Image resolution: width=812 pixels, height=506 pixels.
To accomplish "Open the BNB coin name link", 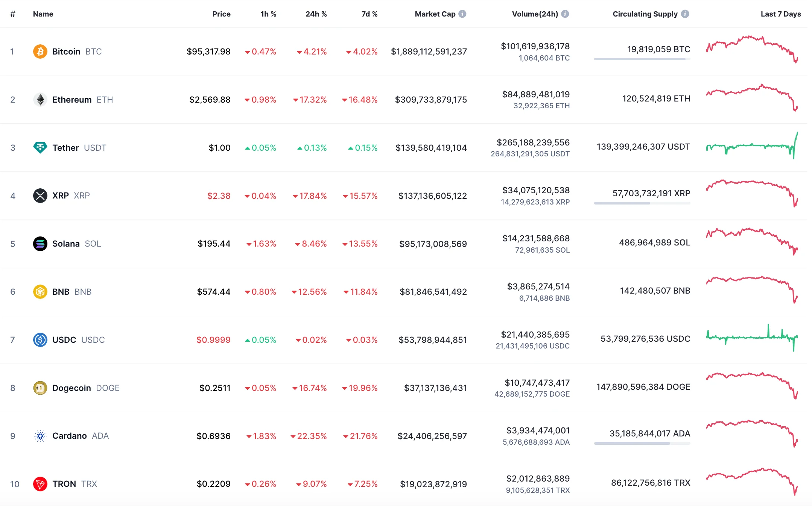I will (x=61, y=292).
